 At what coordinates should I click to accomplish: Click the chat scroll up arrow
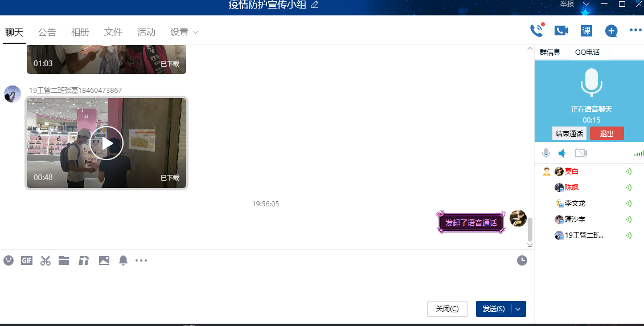pos(530,48)
